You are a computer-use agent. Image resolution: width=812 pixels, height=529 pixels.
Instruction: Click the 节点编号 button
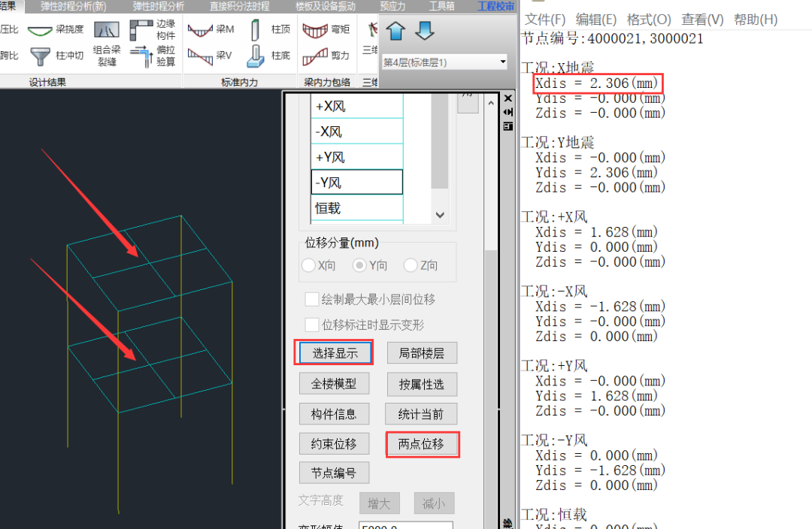(x=334, y=473)
